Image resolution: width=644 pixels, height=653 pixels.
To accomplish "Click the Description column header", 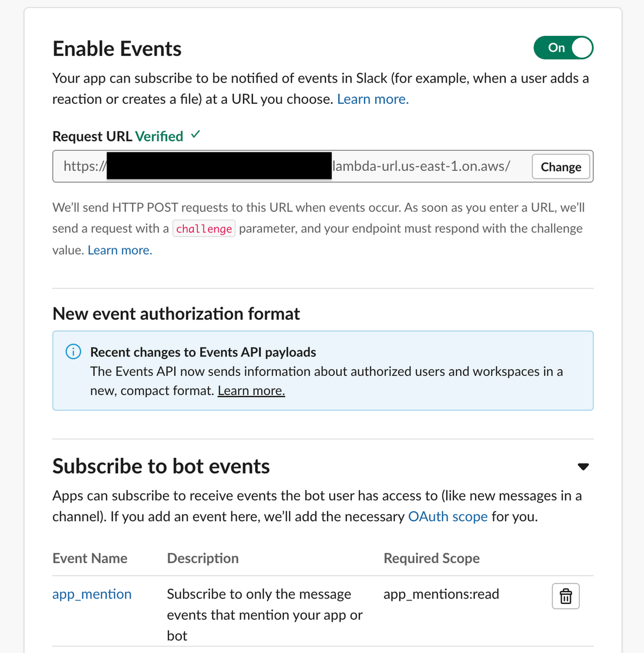I will [203, 558].
